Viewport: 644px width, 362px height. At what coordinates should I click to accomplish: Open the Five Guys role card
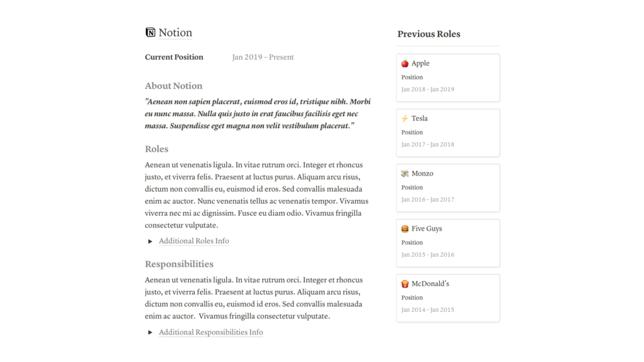[x=448, y=243]
